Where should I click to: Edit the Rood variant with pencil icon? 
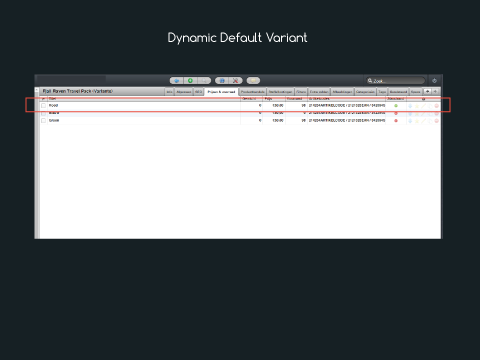(x=423, y=106)
